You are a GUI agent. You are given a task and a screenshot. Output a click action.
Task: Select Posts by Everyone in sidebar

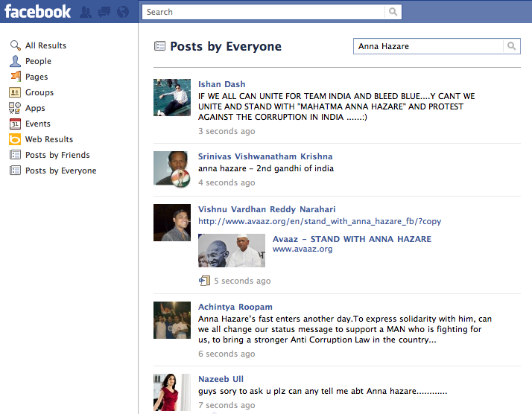tap(61, 171)
